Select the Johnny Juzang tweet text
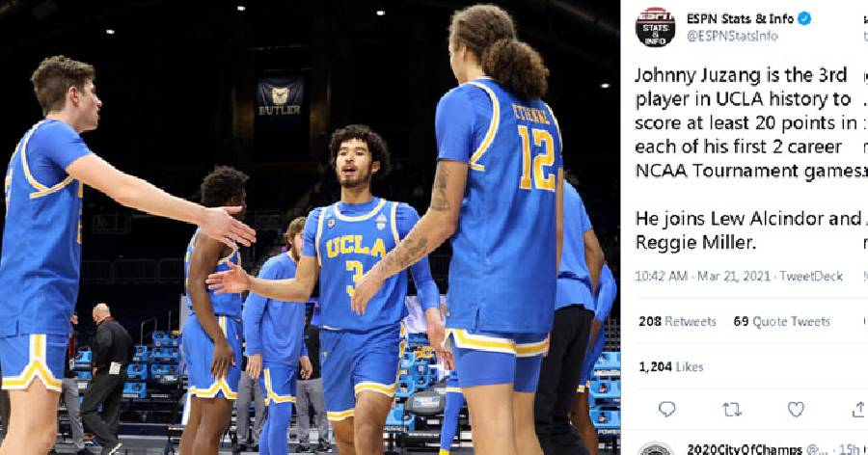The image size is (868, 455). (750, 159)
